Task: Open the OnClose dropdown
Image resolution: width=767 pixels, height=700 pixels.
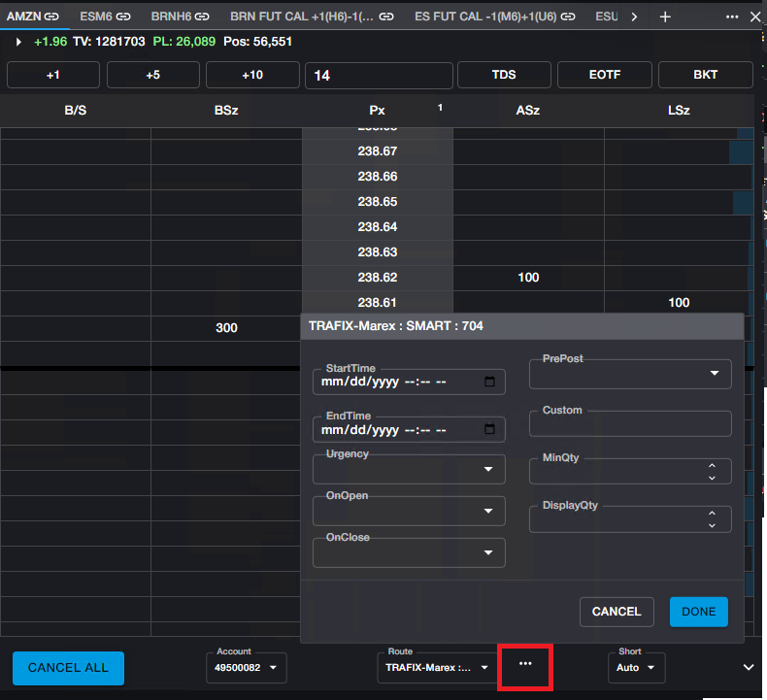Action: [409, 553]
